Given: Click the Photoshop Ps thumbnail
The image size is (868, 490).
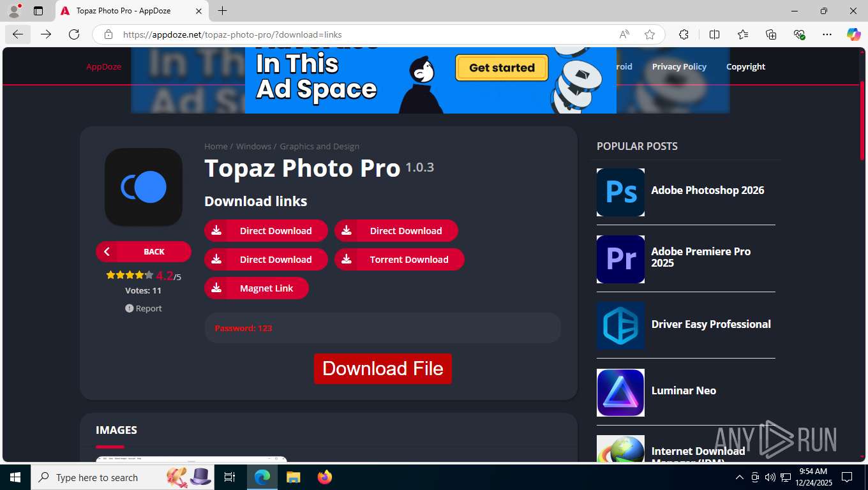Looking at the screenshot, I should coord(620,192).
